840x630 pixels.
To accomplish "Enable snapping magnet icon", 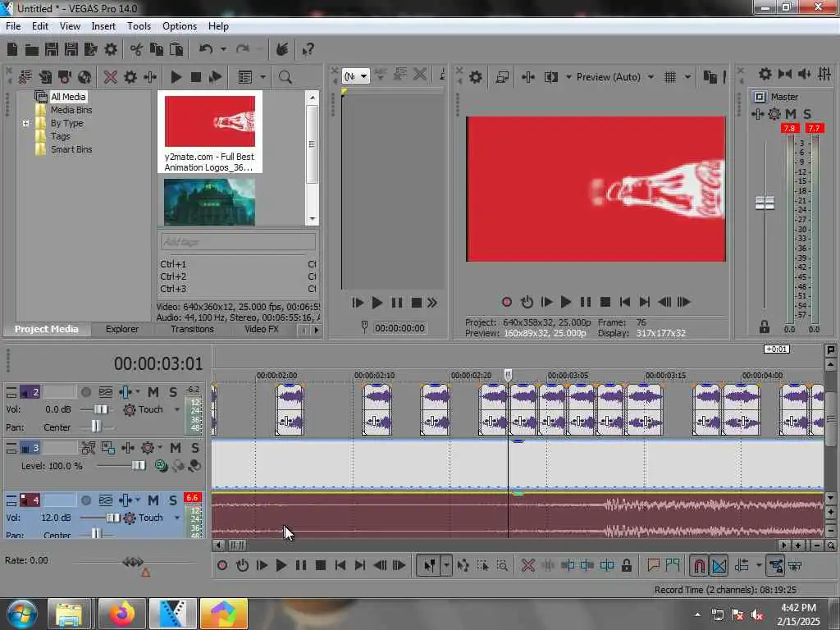I will pos(699,565).
